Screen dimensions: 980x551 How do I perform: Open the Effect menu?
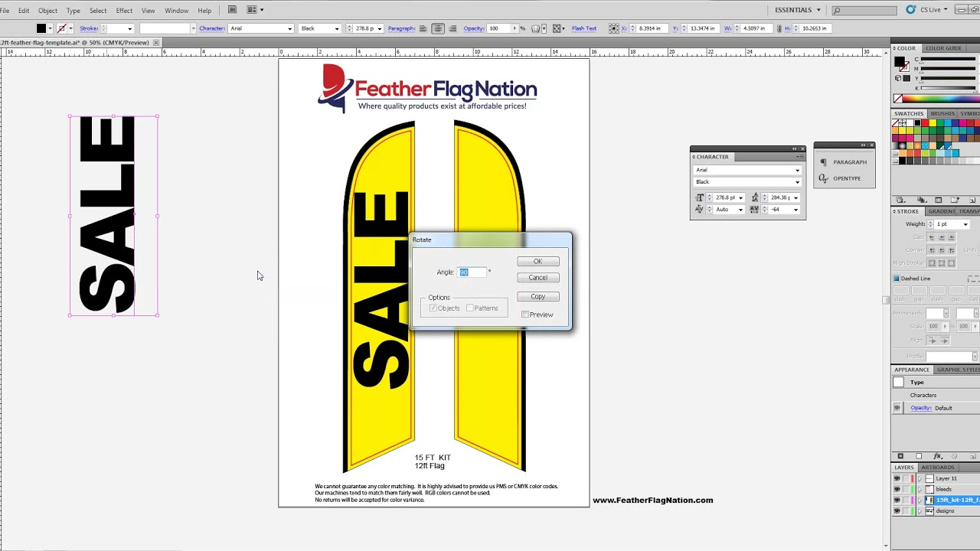click(x=124, y=10)
